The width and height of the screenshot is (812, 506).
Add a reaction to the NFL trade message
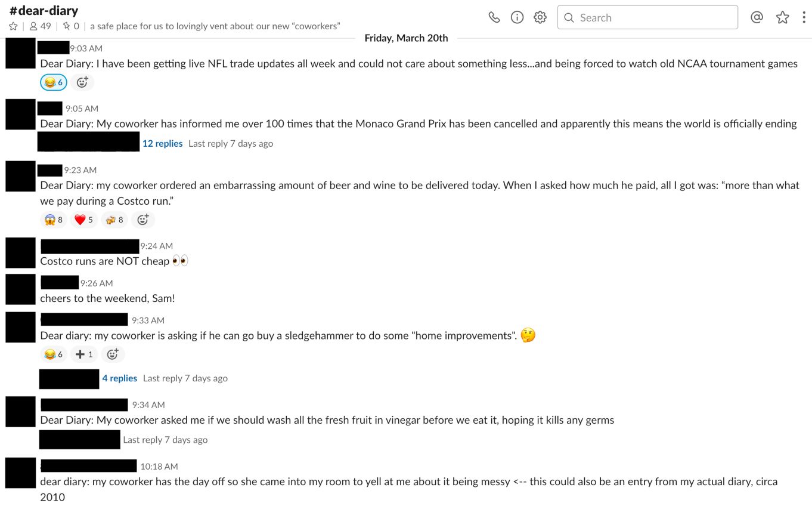(82, 82)
